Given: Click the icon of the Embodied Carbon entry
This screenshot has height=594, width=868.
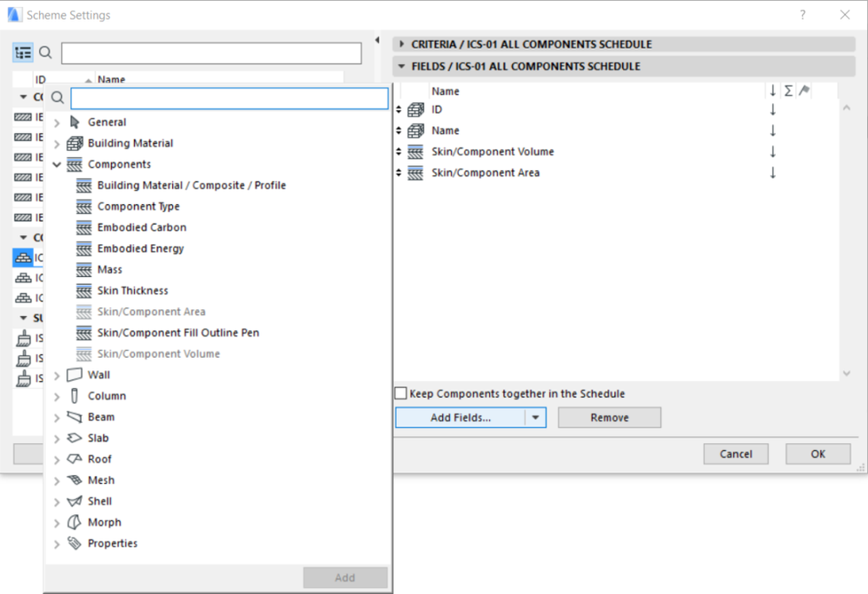Looking at the screenshot, I should pos(84,228).
